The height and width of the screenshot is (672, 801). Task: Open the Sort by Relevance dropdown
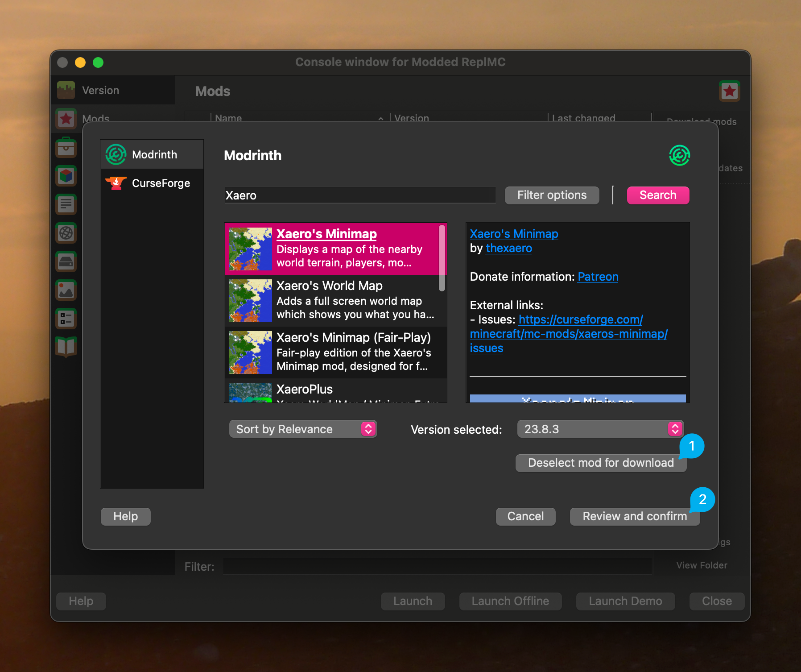click(x=303, y=429)
